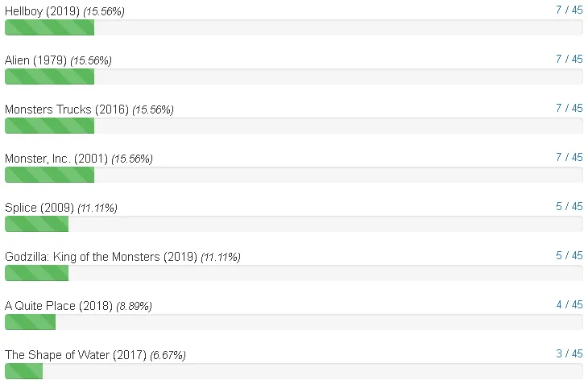Show the 5 / 45 voters for Splice

point(569,206)
